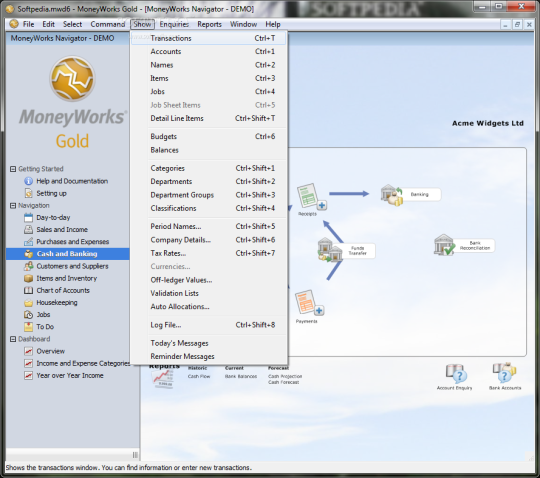
Task: Open the Banking icon
Action: click(x=392, y=196)
